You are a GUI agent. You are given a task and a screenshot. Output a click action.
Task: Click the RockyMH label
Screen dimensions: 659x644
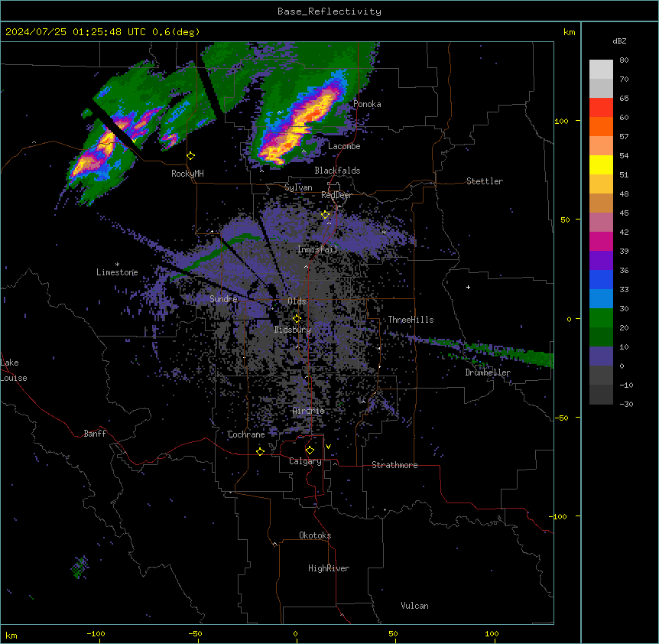coord(187,174)
